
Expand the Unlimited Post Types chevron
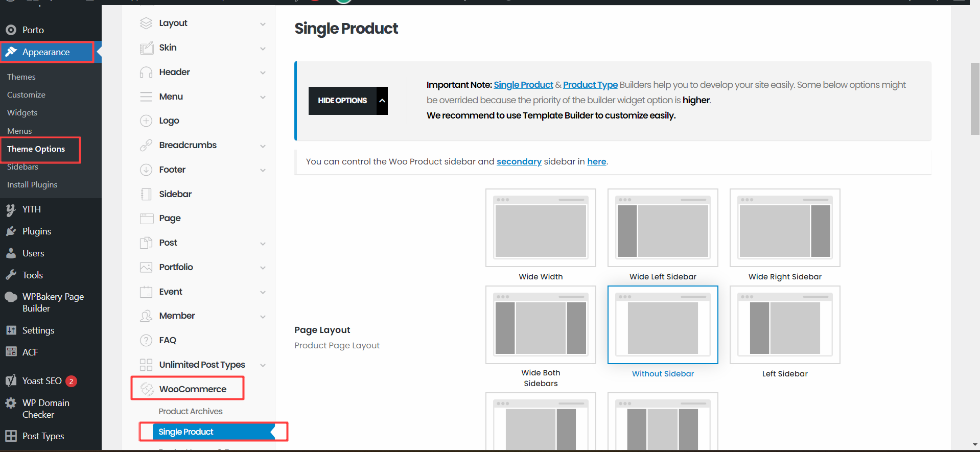click(263, 365)
